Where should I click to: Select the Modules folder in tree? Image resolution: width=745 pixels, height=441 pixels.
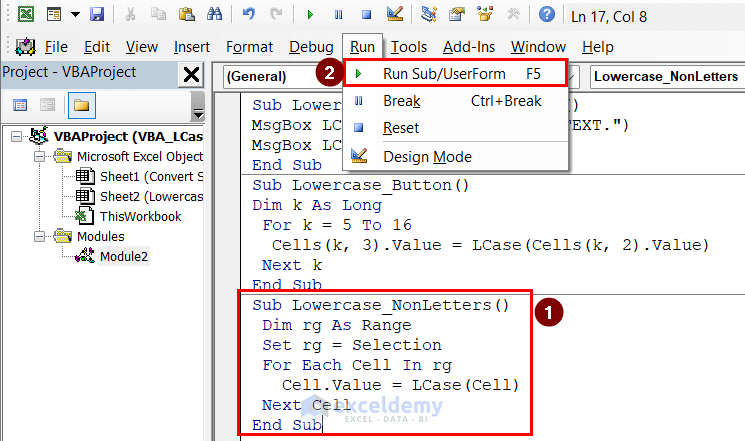(101, 237)
